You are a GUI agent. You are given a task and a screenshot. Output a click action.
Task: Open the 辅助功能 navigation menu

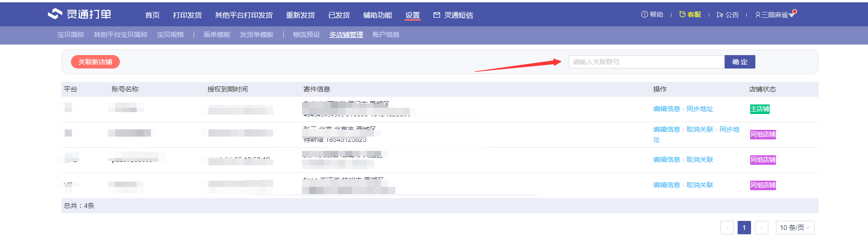377,15
